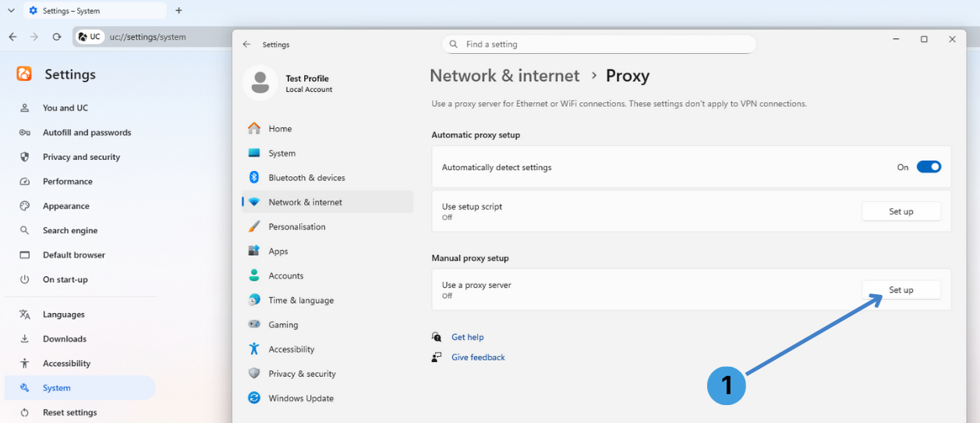Image resolution: width=980 pixels, height=423 pixels.
Task: Click the browser address bar
Action: pyautogui.click(x=152, y=37)
